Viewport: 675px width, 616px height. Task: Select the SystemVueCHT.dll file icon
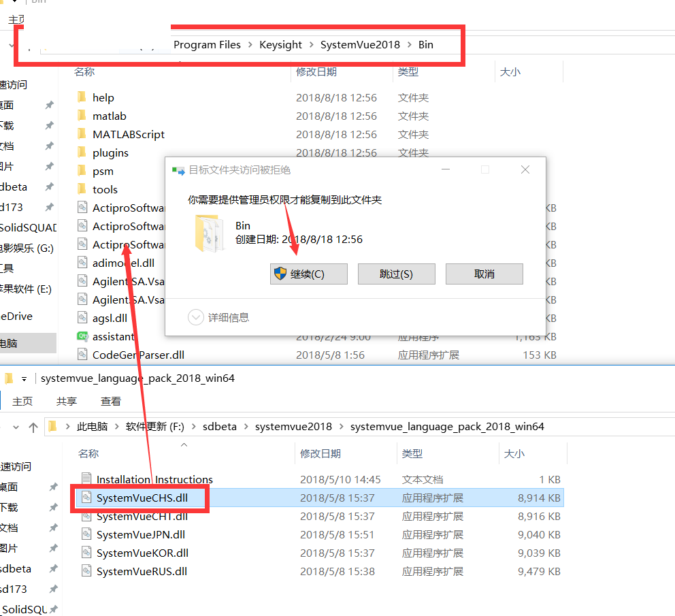(86, 516)
